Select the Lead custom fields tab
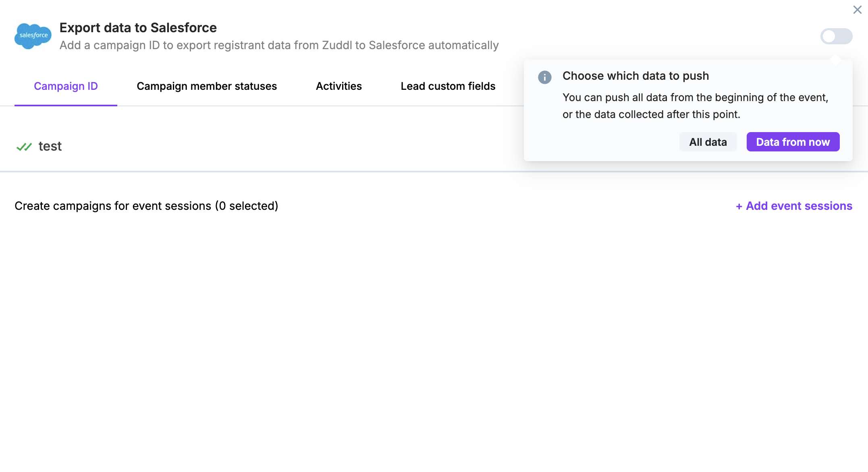Screen dimensions: 868x472 (448, 86)
